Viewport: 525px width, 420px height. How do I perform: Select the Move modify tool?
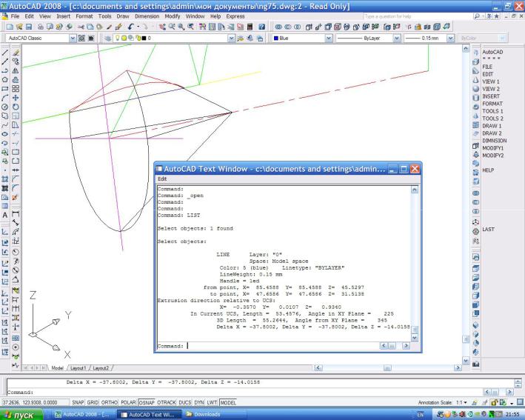tap(16, 98)
